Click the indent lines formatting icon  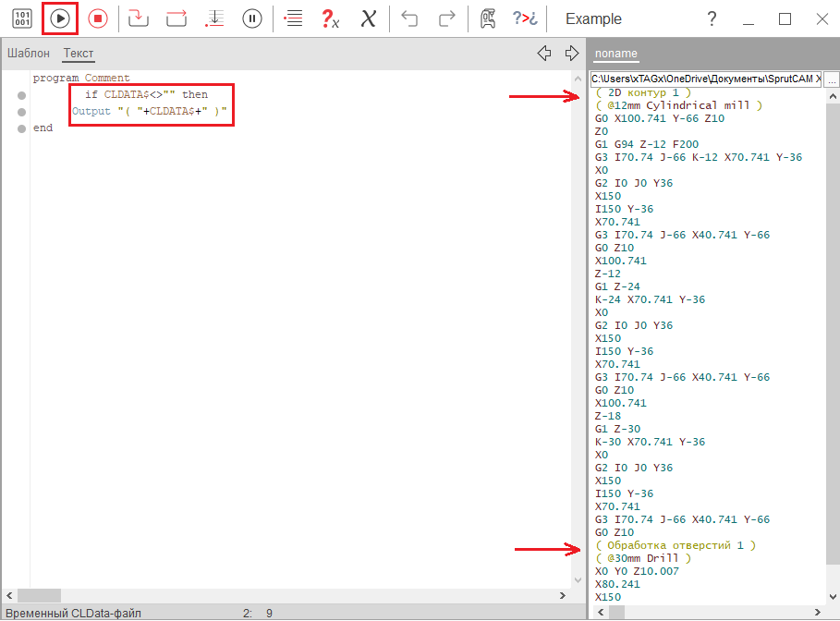(293, 18)
